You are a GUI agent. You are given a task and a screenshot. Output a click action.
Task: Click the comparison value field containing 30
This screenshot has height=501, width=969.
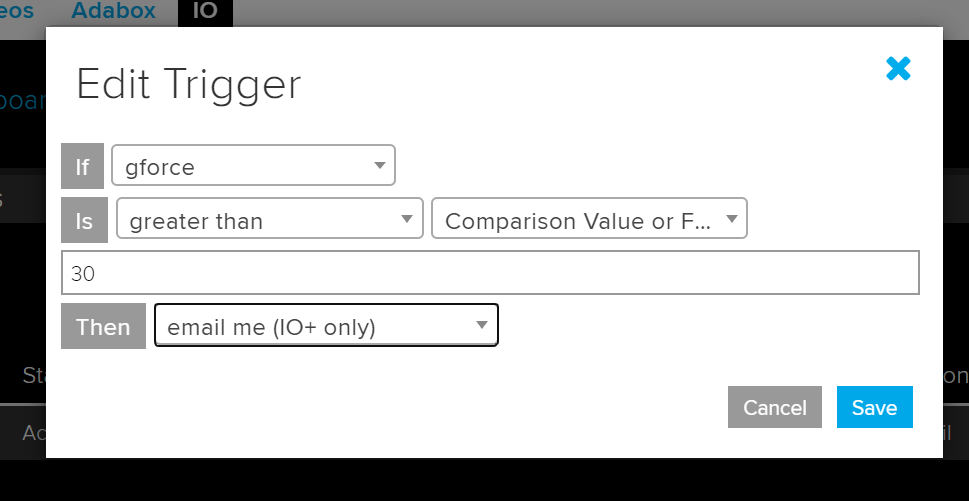point(490,273)
